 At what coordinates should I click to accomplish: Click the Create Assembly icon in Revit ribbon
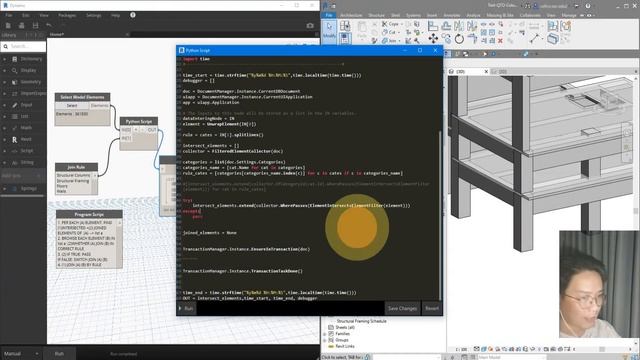pos(553,26)
